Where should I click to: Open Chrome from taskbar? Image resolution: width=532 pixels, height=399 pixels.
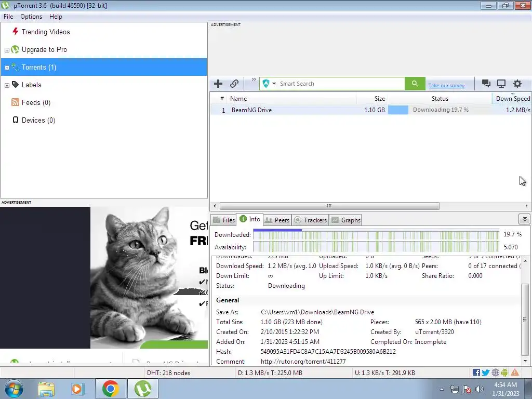(x=110, y=389)
